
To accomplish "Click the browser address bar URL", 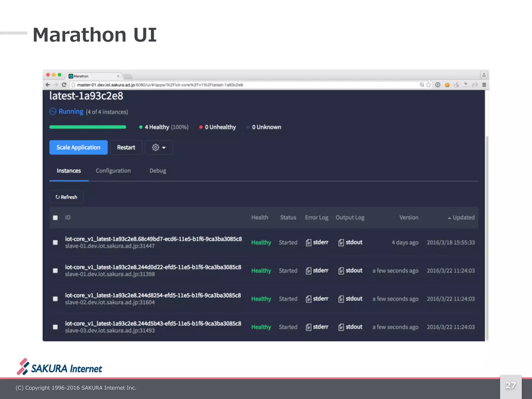I will coord(160,85).
